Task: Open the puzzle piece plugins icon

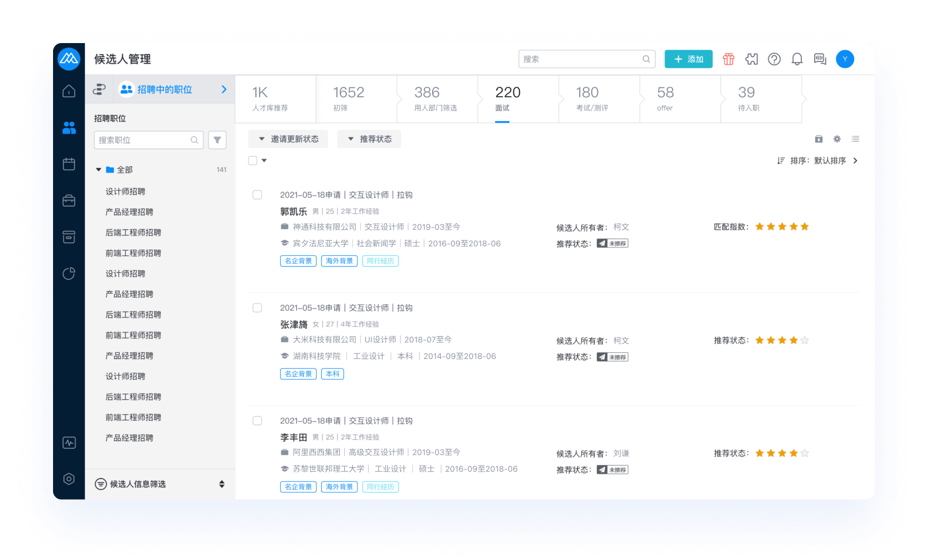Action: [751, 59]
